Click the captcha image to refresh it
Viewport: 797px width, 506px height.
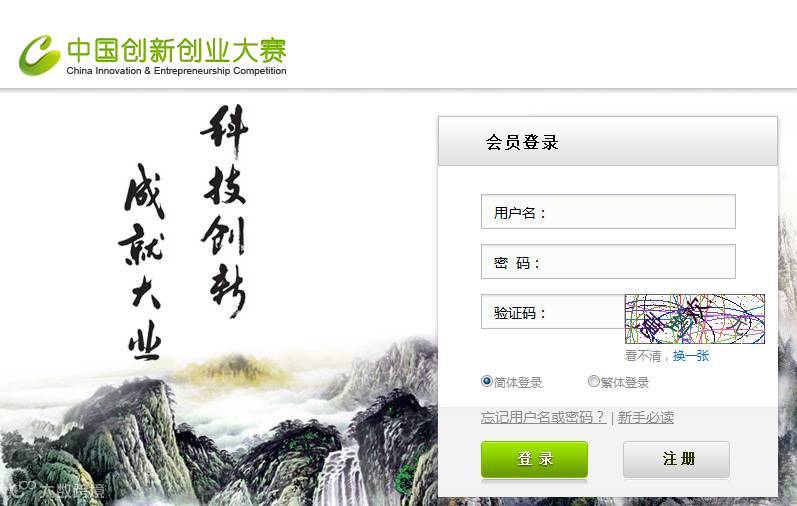point(694,319)
